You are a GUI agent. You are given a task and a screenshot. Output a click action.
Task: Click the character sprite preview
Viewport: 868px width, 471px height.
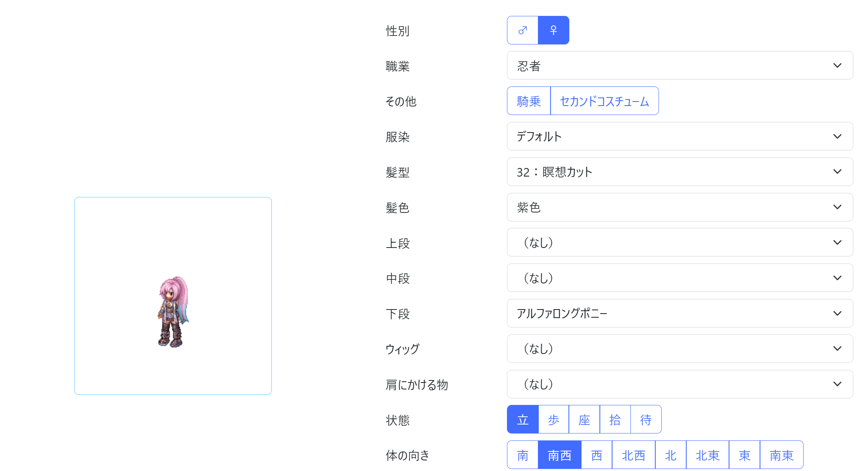173,312
